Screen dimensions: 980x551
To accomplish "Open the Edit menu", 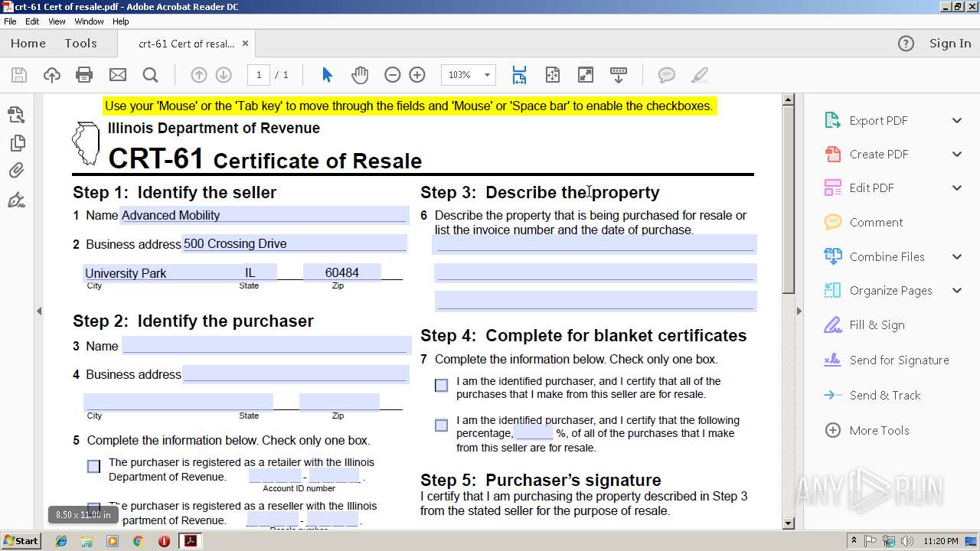I will 32,21.
